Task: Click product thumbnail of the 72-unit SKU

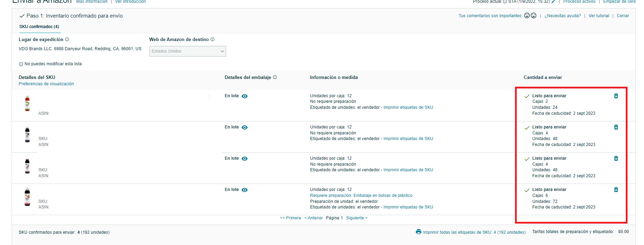Action: pyautogui.click(x=27, y=197)
